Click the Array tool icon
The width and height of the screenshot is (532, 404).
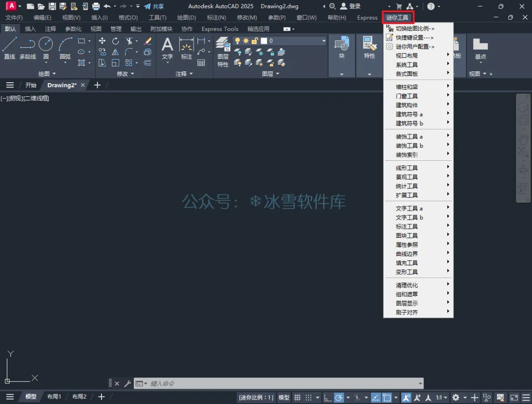pyautogui.click(x=129, y=62)
